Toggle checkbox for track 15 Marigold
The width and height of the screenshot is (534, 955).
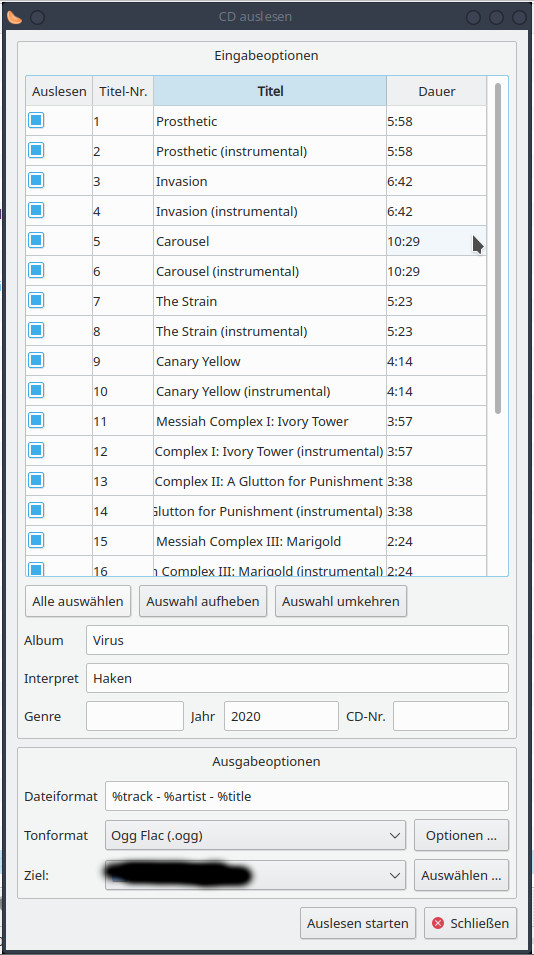36,540
